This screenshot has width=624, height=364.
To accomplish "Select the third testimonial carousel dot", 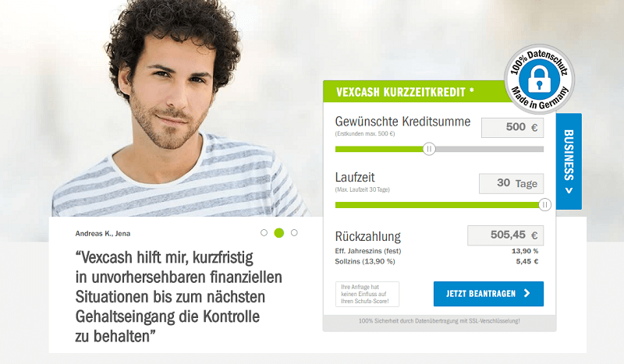I will 294,233.
